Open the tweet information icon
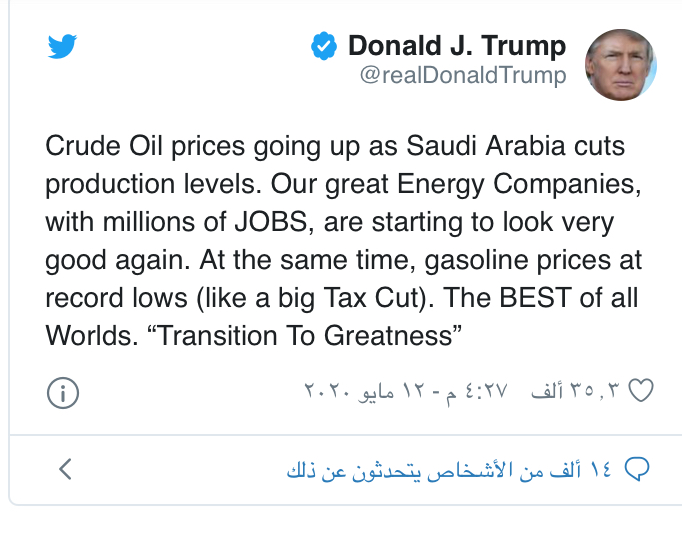The image size is (682, 534). coord(62,392)
